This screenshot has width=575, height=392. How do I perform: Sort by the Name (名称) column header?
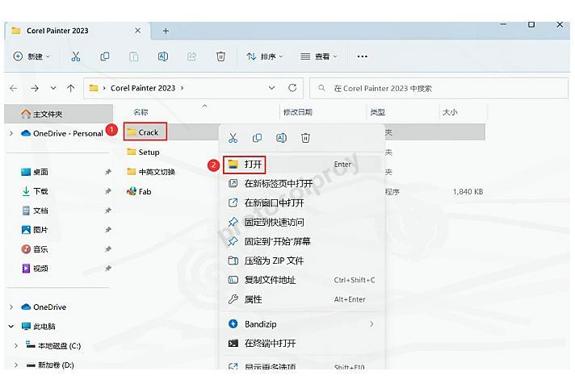141,112
